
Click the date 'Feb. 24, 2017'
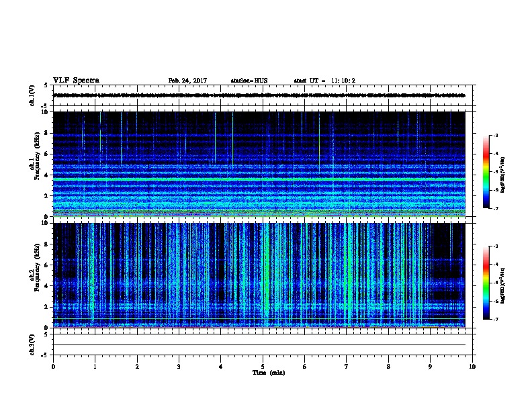pyautogui.click(x=187, y=81)
